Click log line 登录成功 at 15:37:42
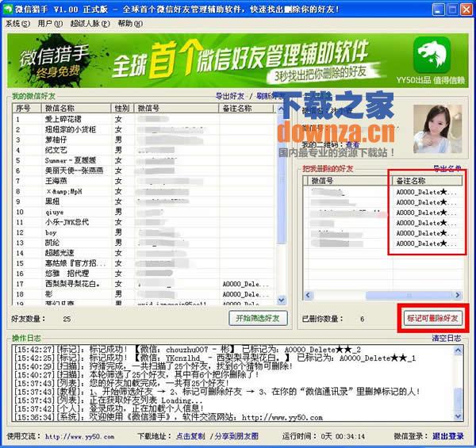The height and width of the screenshot is (448, 476). (109, 408)
